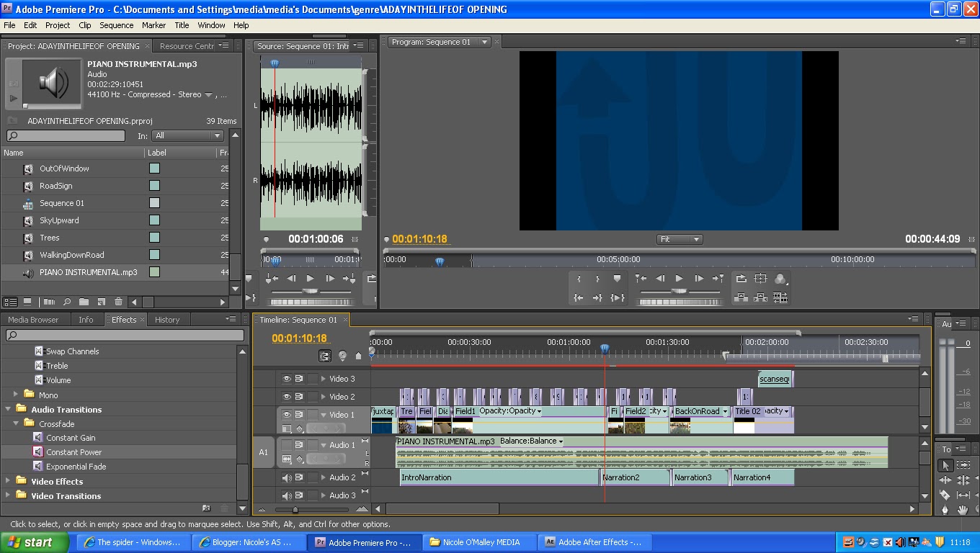Click Set Display Style on Video 1 track
The width and height of the screenshot is (980, 553).
point(286,428)
